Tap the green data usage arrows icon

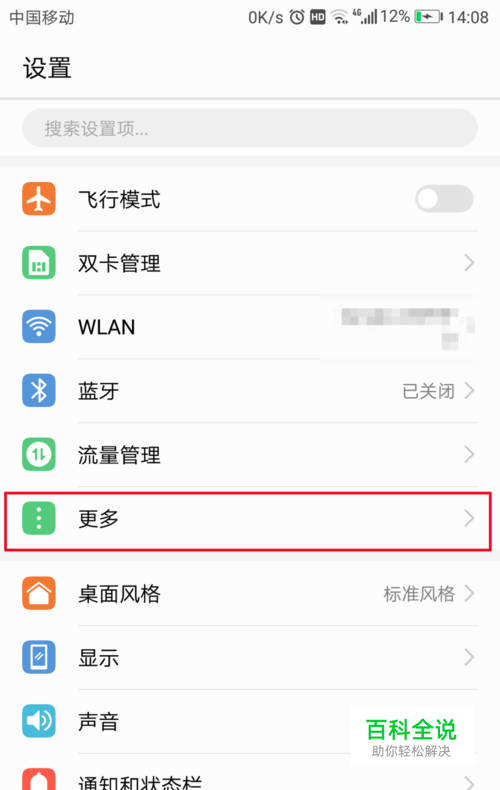pyautogui.click(x=39, y=454)
